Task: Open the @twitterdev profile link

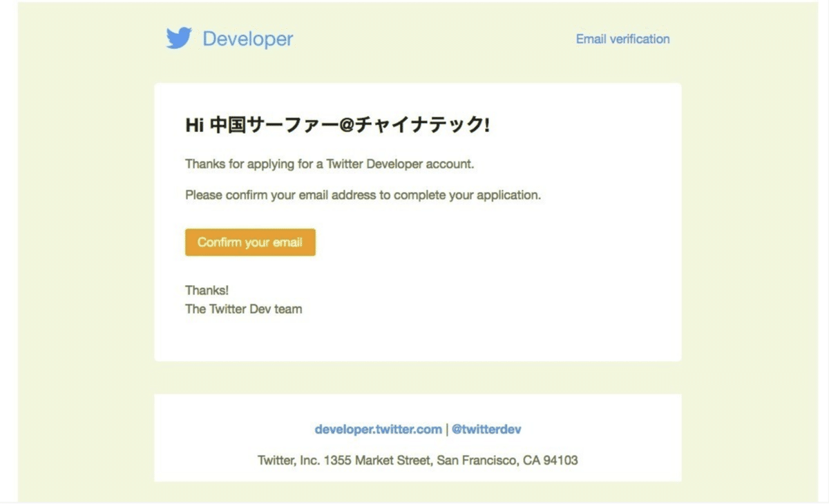Action: pyautogui.click(x=486, y=429)
